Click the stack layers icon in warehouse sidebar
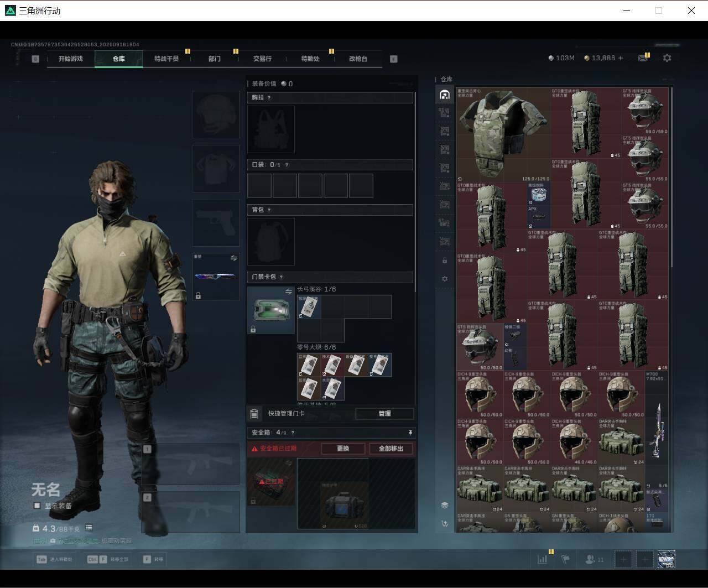Screen dimensions: 708x588 click(444, 505)
